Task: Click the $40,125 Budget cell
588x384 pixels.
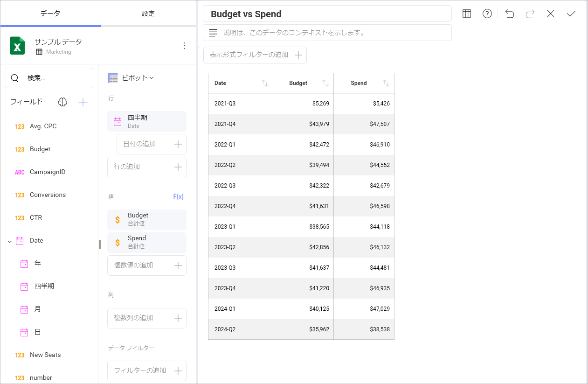Action: [304, 309]
